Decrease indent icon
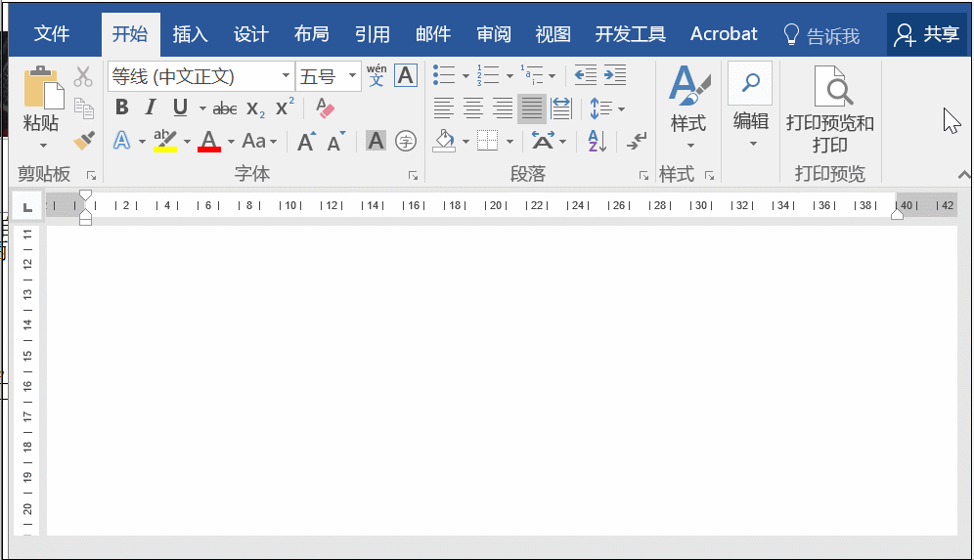The width and height of the screenshot is (974, 560). [x=585, y=75]
